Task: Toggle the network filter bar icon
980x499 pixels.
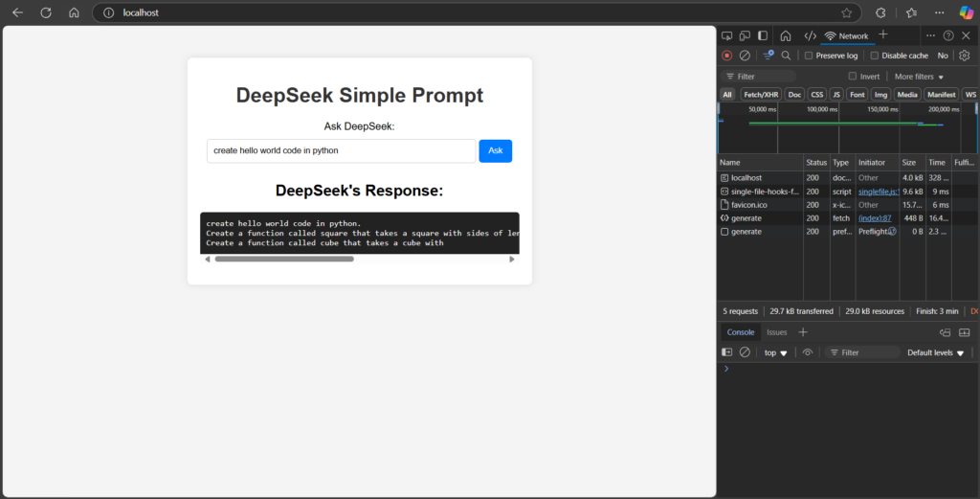Action: 768,56
